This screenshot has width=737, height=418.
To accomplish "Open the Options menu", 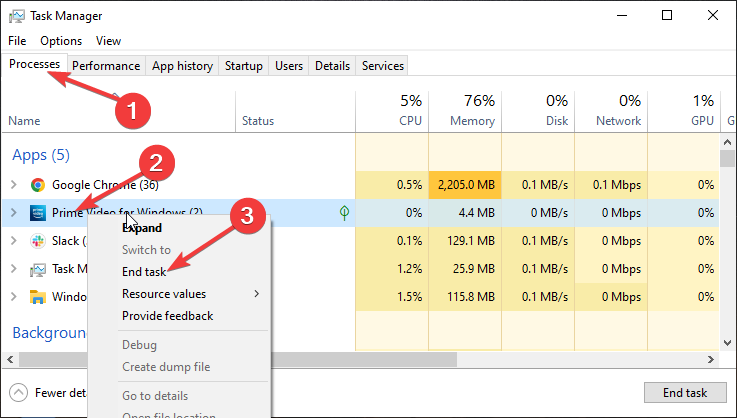I will [61, 41].
